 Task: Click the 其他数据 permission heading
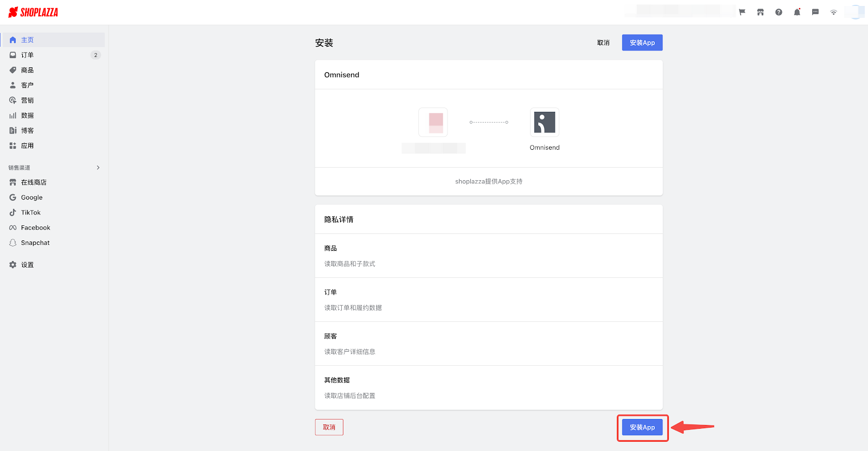tap(337, 380)
